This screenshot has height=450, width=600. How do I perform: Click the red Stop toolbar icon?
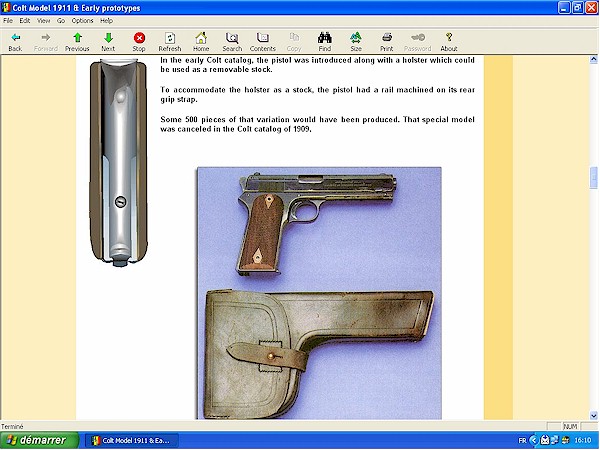pos(139,42)
